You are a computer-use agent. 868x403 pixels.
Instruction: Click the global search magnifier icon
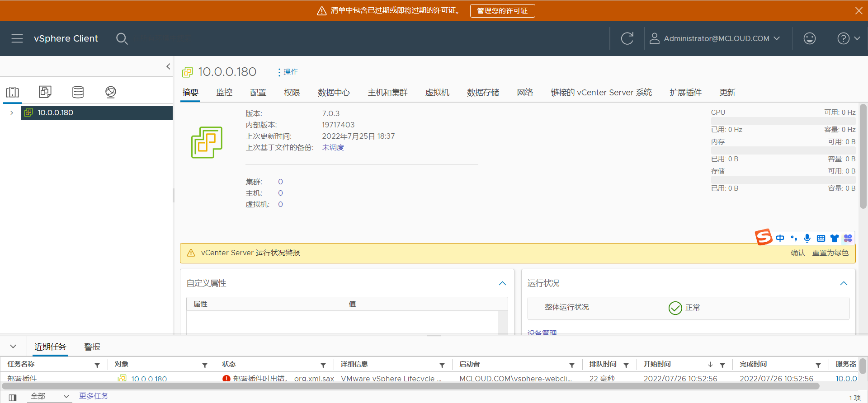pos(122,38)
